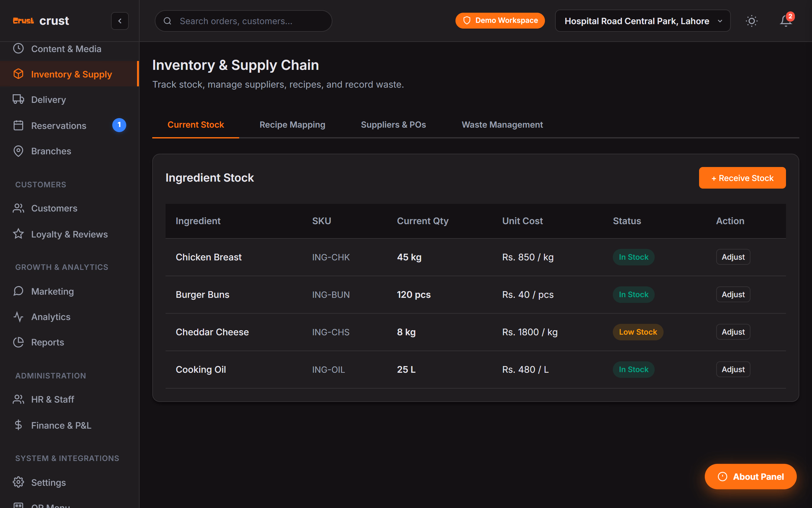Collapse the sidebar with the chevron button
The image size is (812, 508).
[x=120, y=21]
